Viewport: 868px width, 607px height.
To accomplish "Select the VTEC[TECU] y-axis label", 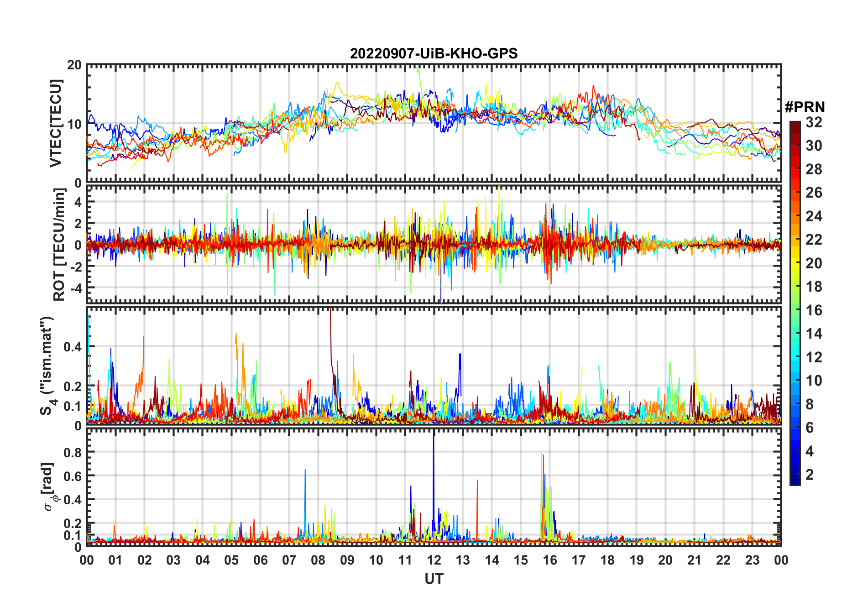I will pyautogui.click(x=56, y=123).
